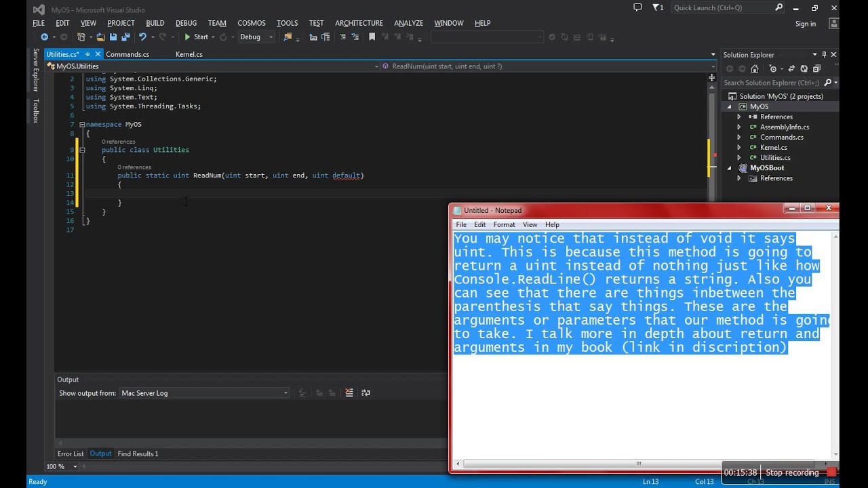The image size is (868, 488).
Task: Select Commands.cs in Solution Explorer
Action: (x=781, y=137)
